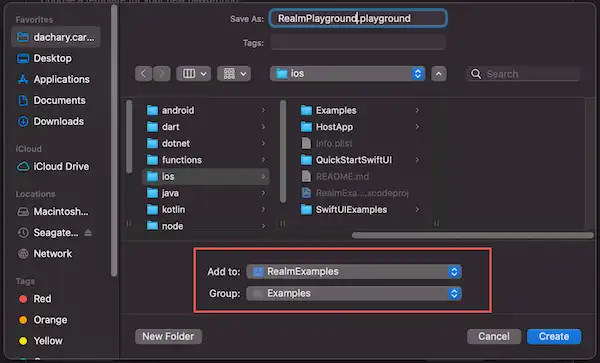Filter by the Yellow tag
Screen dimensions: 600x363
tap(41, 341)
